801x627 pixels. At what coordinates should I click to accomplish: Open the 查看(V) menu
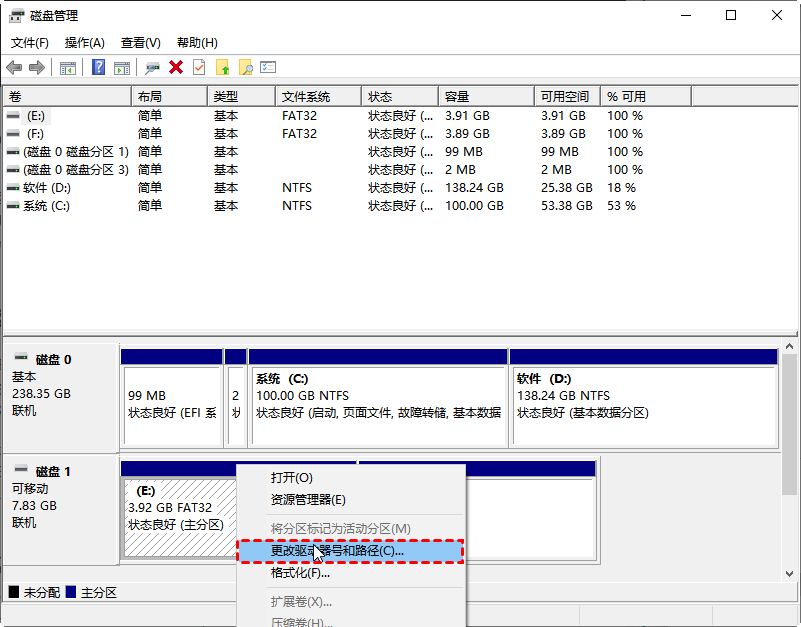pos(140,43)
